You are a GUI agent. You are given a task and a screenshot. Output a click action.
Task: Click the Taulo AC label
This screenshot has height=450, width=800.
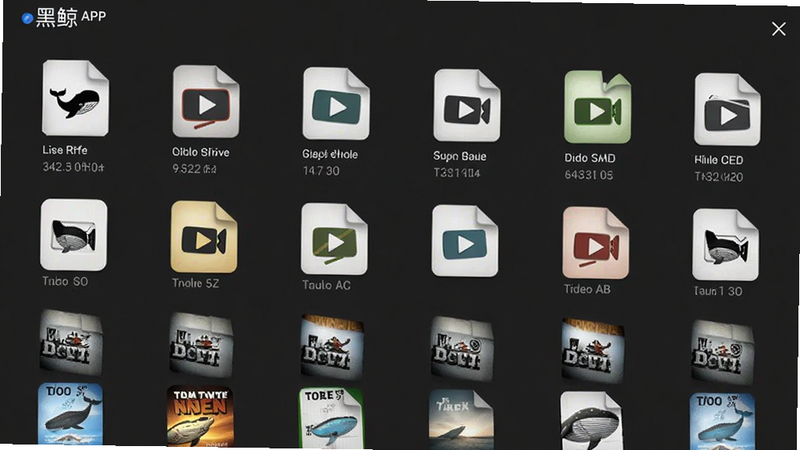[x=327, y=285]
